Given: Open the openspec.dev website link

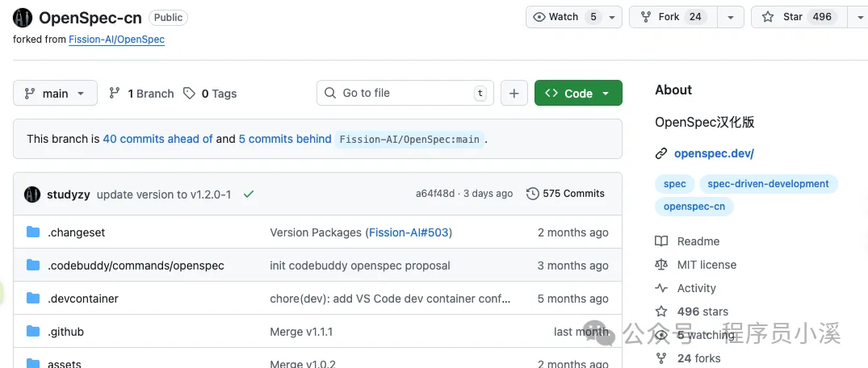Looking at the screenshot, I should pos(714,154).
